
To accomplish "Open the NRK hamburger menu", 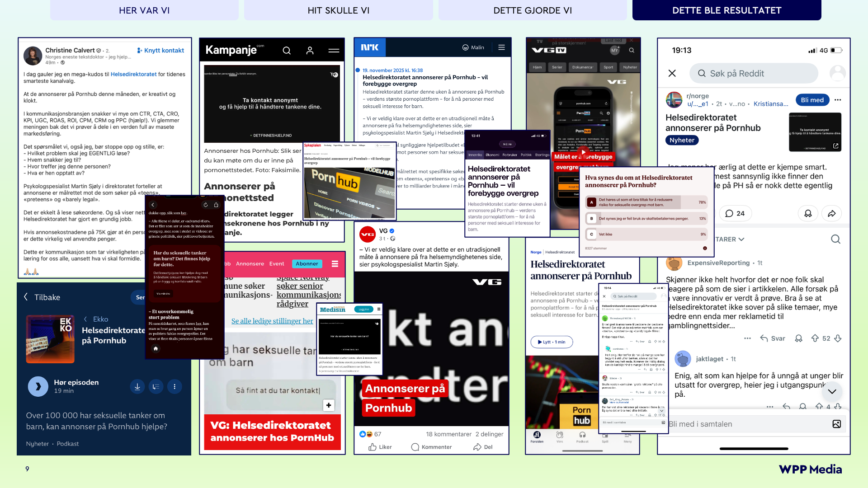I will (x=501, y=47).
